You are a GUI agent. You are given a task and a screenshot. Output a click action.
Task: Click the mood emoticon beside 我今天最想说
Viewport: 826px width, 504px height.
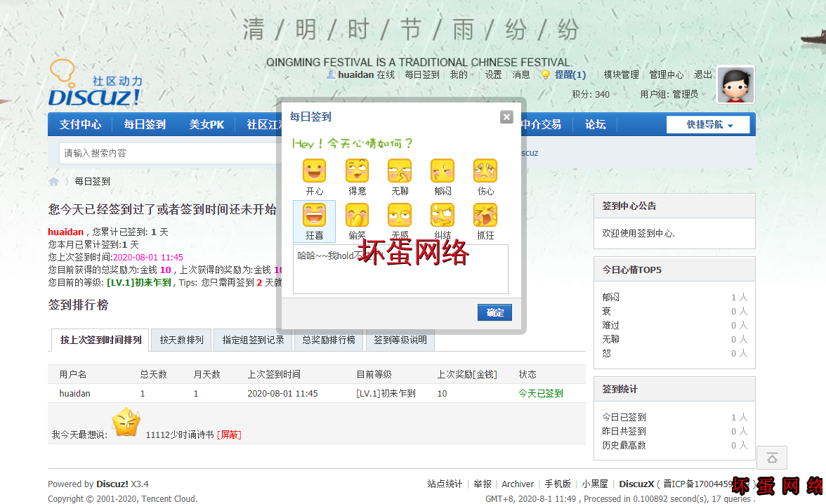tap(126, 423)
